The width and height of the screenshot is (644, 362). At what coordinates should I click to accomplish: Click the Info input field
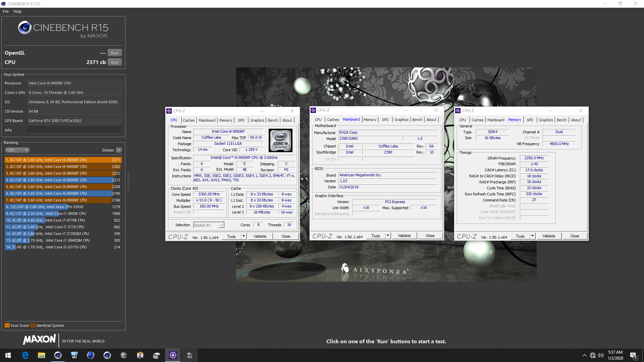[x=74, y=130]
